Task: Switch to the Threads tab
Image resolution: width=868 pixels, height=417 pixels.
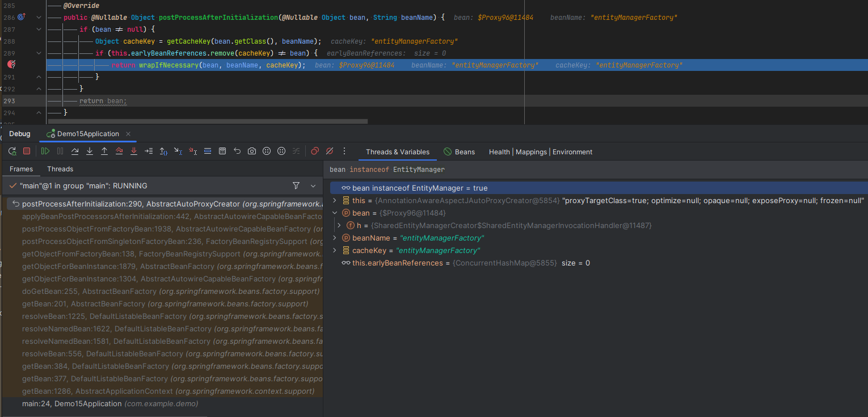Action: [60, 169]
